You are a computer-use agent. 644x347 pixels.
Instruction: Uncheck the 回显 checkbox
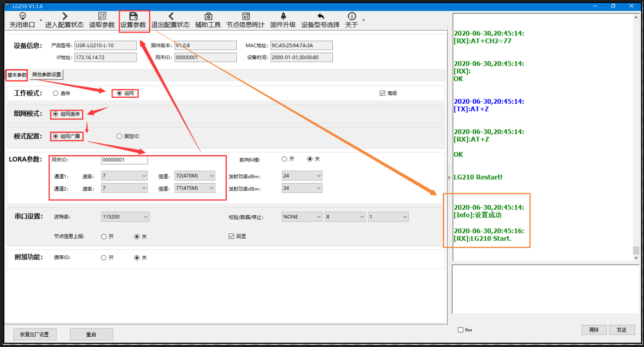[231, 237]
